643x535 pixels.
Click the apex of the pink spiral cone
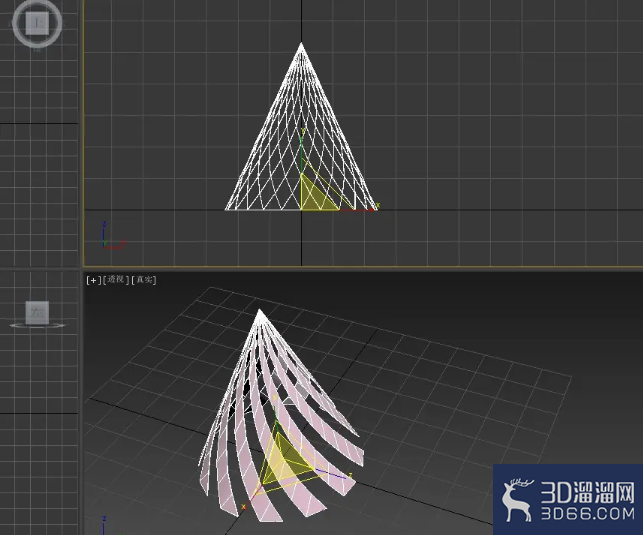point(259,311)
